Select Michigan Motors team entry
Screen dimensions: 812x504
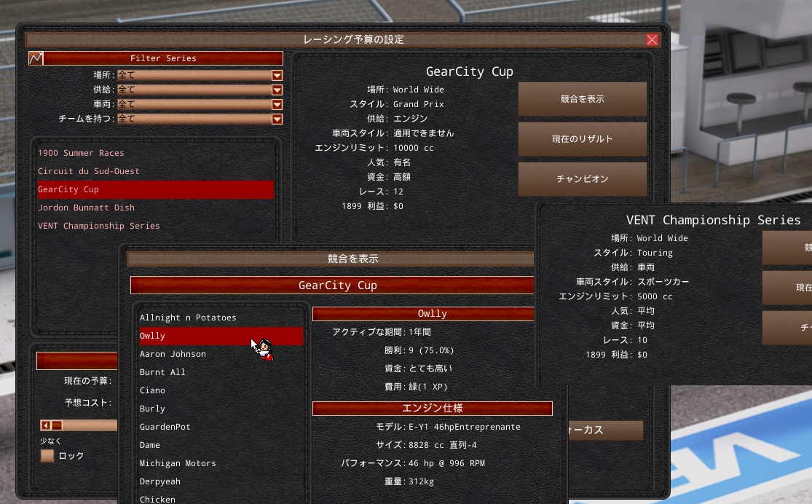point(178,463)
